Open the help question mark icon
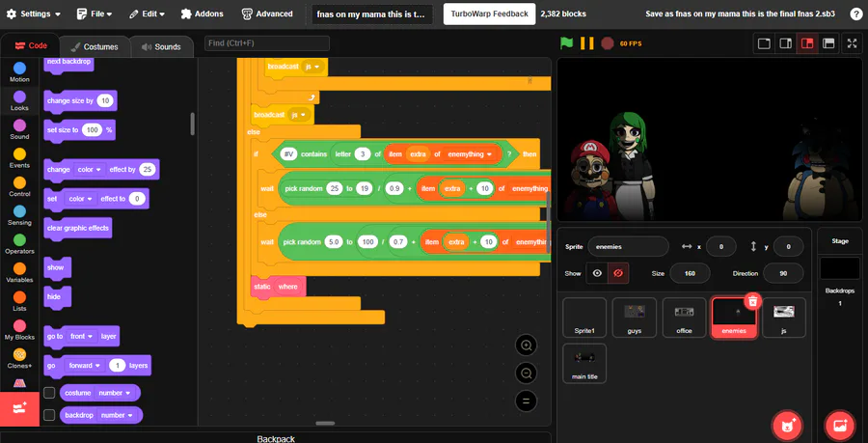This screenshot has height=443, width=868. [855, 14]
